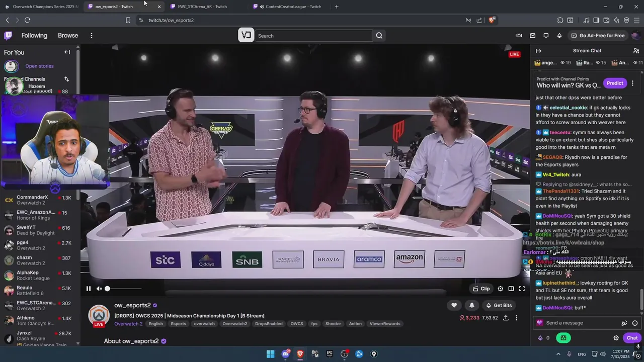Open the Twitch notifications inbox icon
644x362 pixels.
pos(532,36)
